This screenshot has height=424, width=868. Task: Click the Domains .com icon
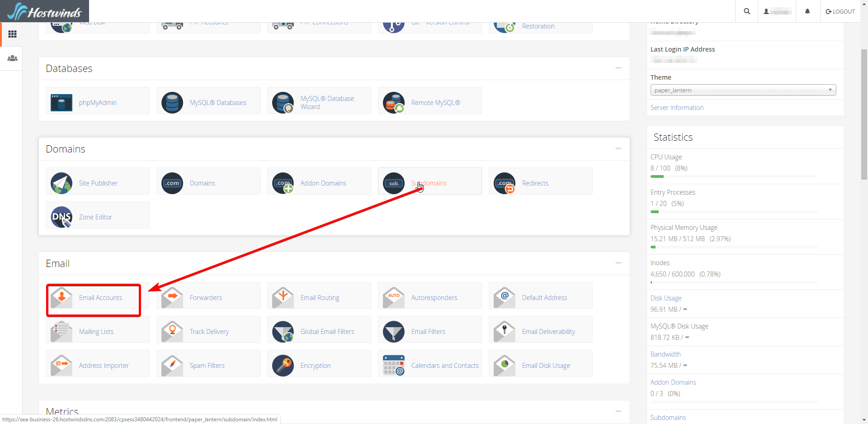pos(172,183)
